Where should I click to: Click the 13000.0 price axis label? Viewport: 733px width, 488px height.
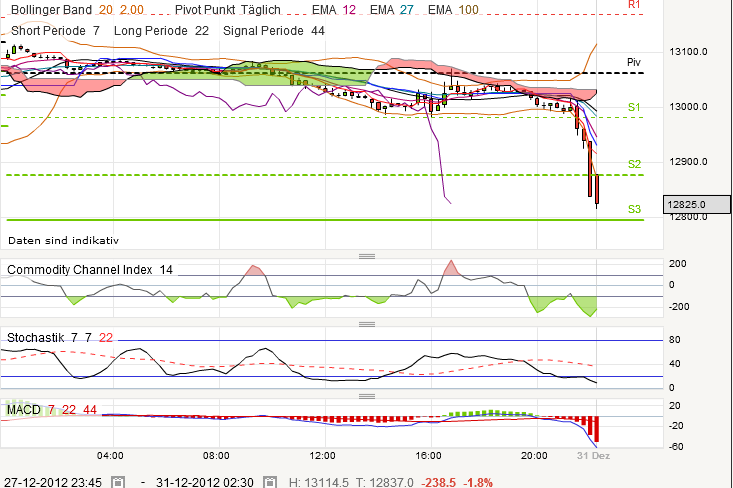(x=689, y=107)
